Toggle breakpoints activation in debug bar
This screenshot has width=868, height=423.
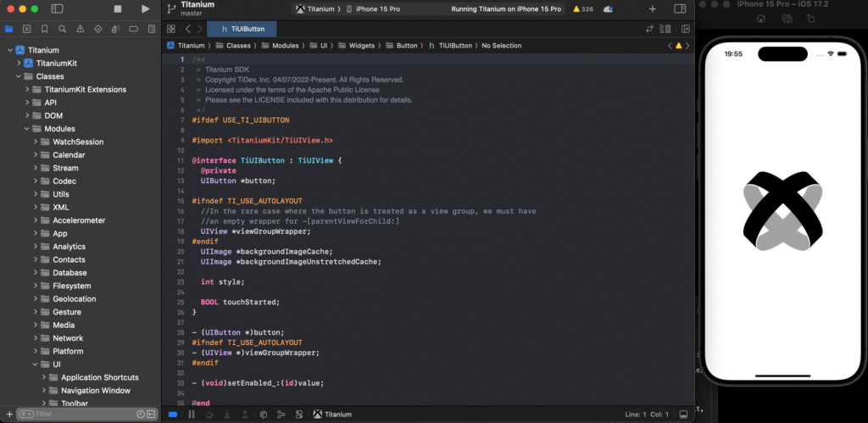[172, 415]
